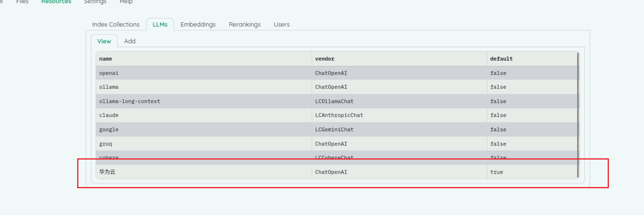Open the Users tab
The width and height of the screenshot is (644, 215).
[282, 24]
